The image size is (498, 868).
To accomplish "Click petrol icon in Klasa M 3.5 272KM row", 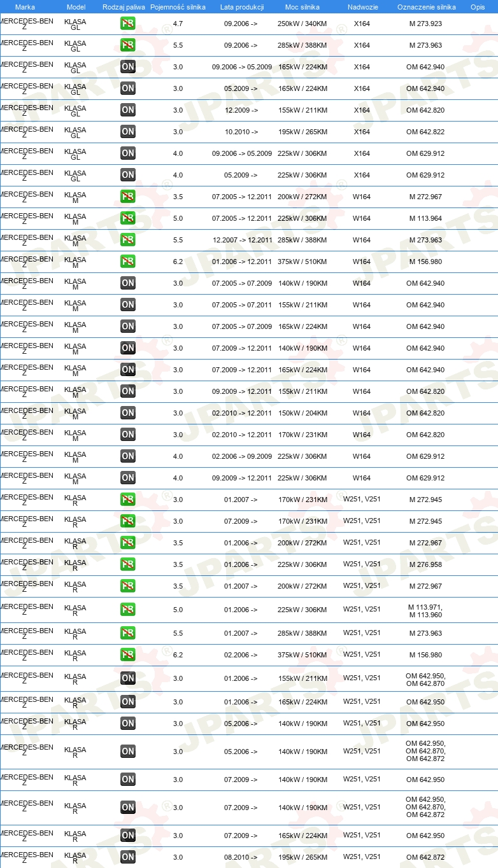I will [128, 197].
